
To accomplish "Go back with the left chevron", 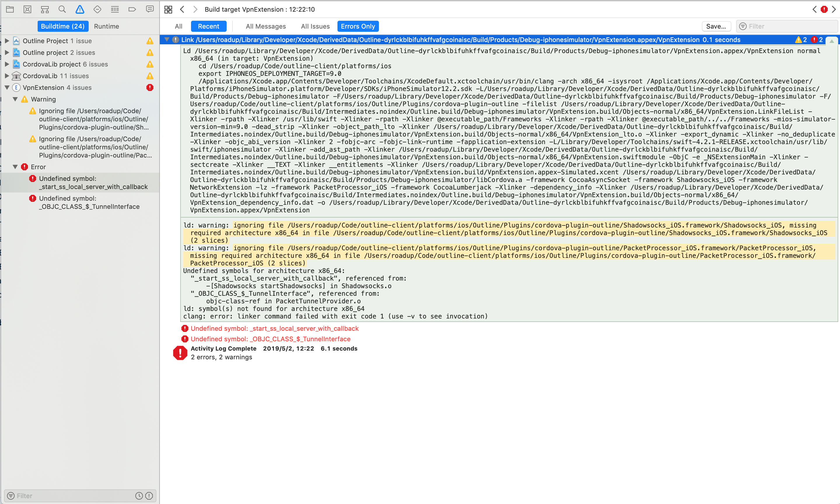I will [182, 10].
